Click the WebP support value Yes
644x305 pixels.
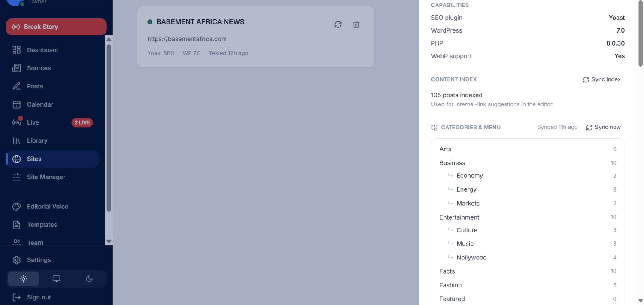point(620,56)
